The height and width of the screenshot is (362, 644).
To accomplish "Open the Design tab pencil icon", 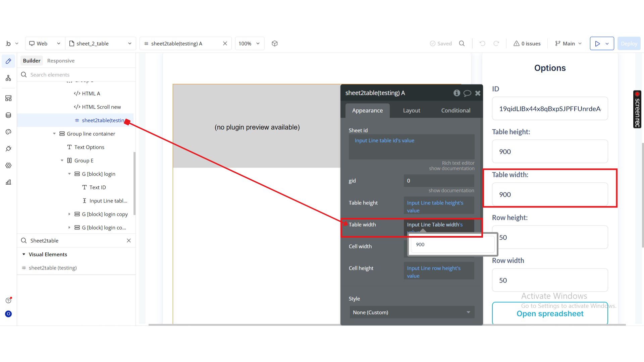I will click(x=8, y=61).
